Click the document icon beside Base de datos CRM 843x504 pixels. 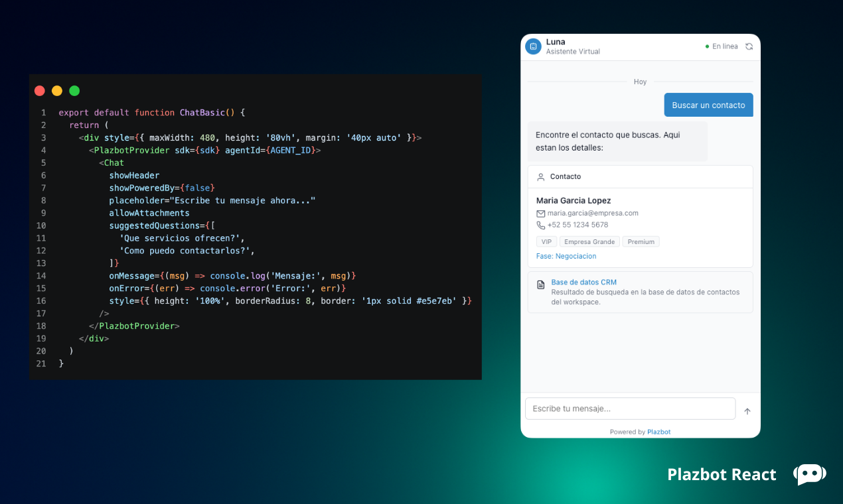coord(541,284)
